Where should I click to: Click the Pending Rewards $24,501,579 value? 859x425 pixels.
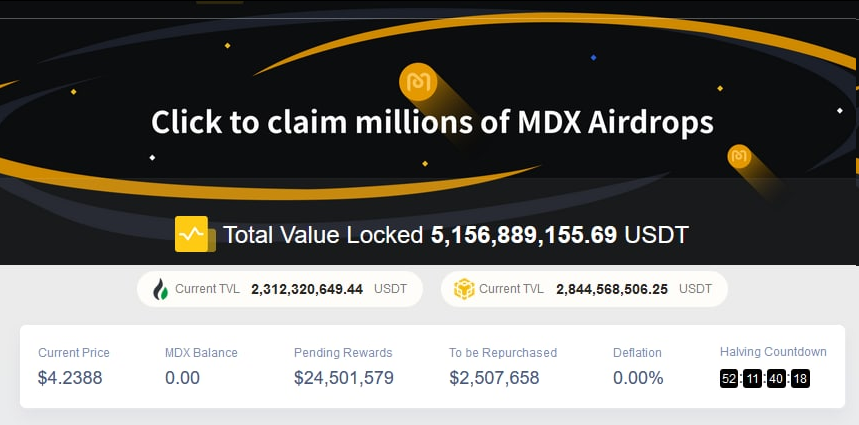[343, 378]
